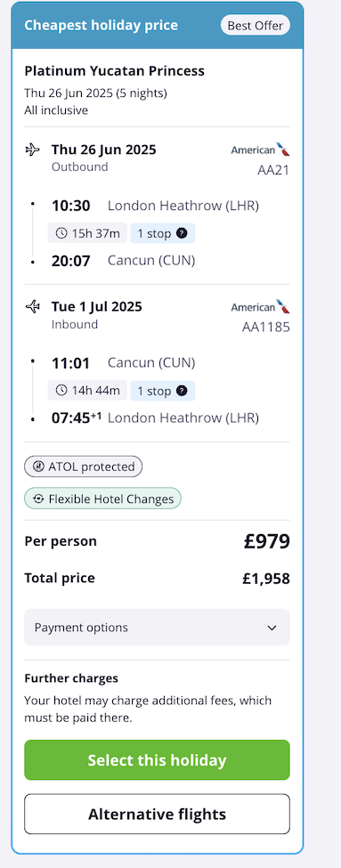Click the inbound American Airlines logo

pos(260,306)
